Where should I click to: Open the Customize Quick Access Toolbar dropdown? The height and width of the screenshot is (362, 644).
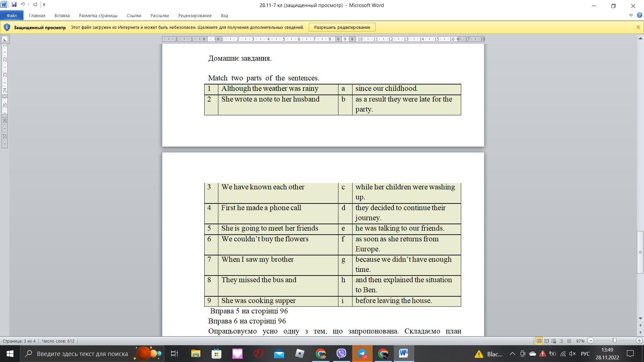(44, 5)
